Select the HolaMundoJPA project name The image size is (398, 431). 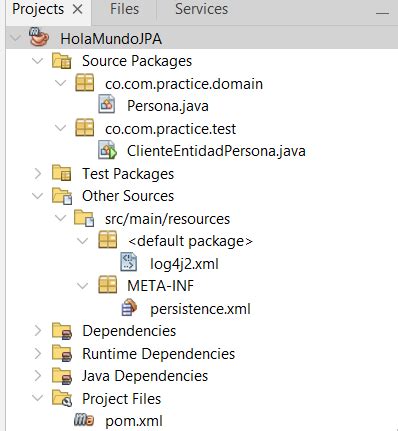111,39
